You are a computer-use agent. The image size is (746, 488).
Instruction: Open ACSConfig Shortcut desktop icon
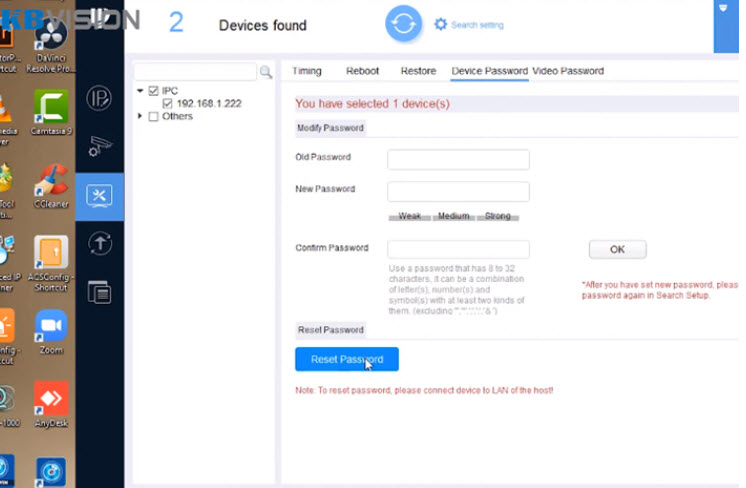pos(50,264)
